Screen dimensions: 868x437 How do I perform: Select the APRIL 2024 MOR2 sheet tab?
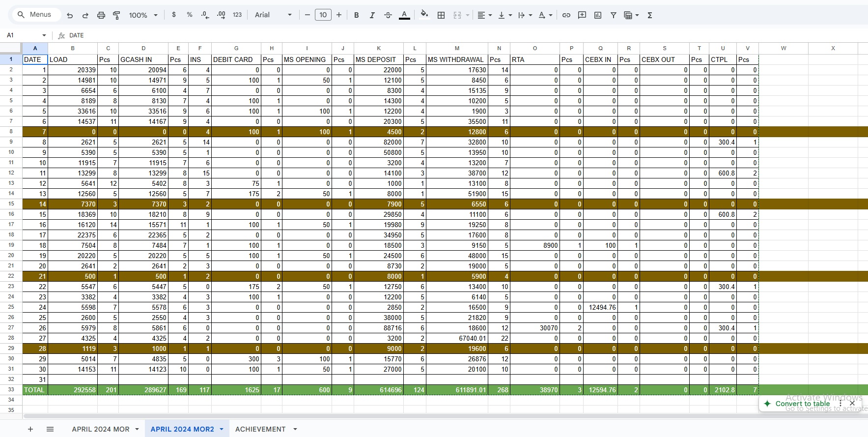tap(182, 429)
